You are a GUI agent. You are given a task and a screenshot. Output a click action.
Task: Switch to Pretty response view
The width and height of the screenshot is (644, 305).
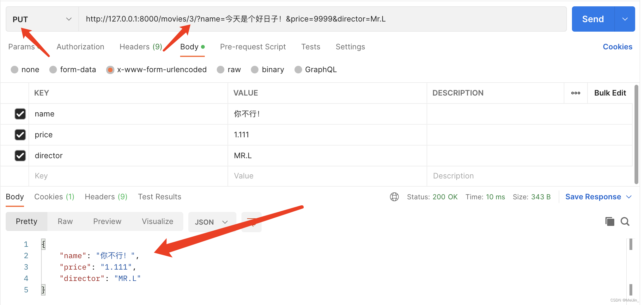(x=27, y=221)
